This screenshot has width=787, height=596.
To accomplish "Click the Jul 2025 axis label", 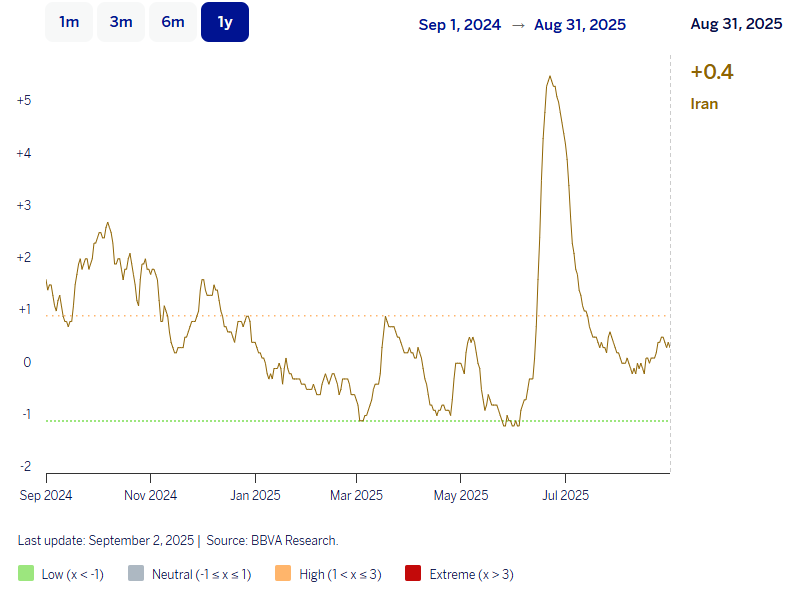I will point(566,496).
